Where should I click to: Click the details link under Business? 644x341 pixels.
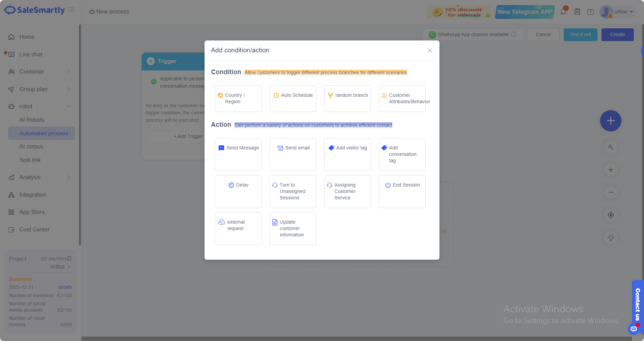tap(65, 287)
